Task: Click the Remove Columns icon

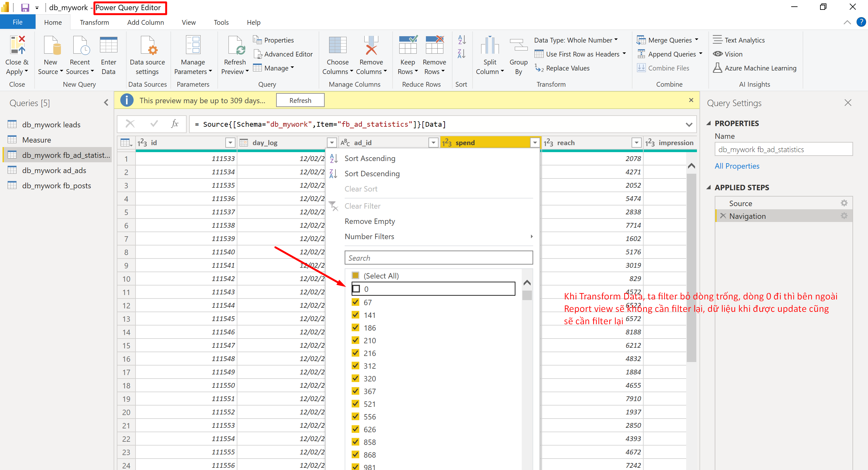Action: coord(371,45)
